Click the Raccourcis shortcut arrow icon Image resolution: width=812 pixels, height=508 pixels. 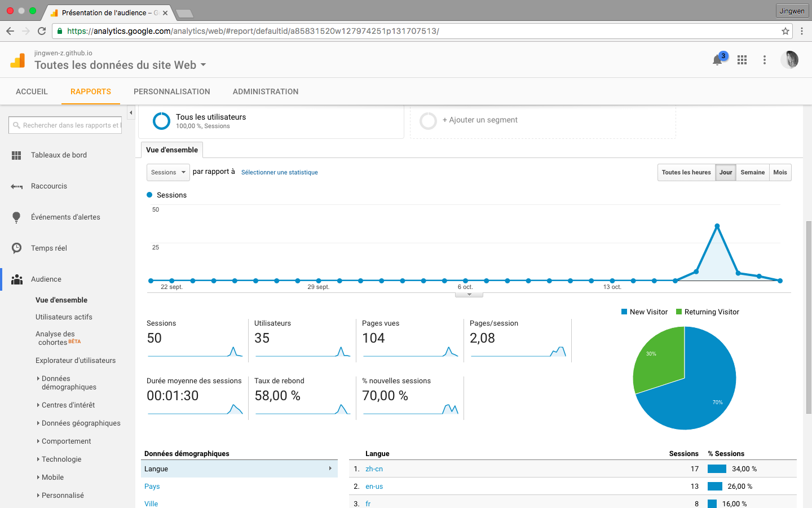16,186
